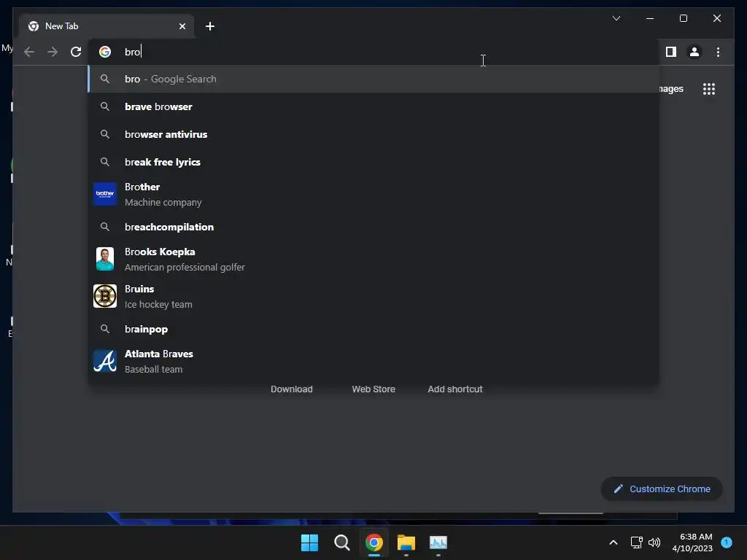Click the Atlanta Braves logo thumbnail

(105, 361)
